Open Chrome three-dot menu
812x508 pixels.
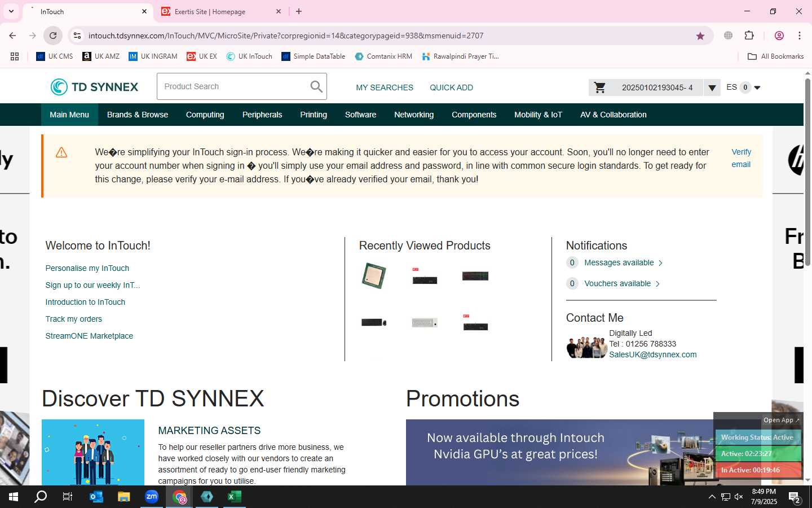(800, 36)
